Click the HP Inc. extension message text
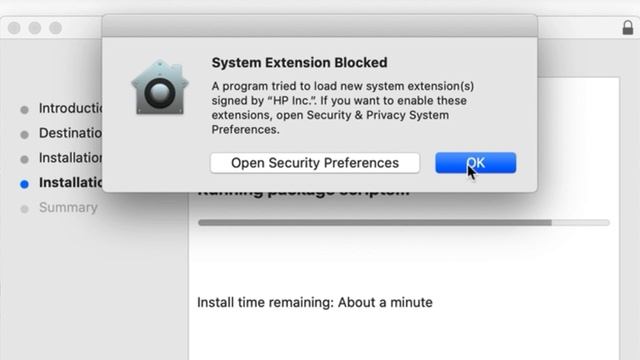640x360 pixels. coord(342,108)
